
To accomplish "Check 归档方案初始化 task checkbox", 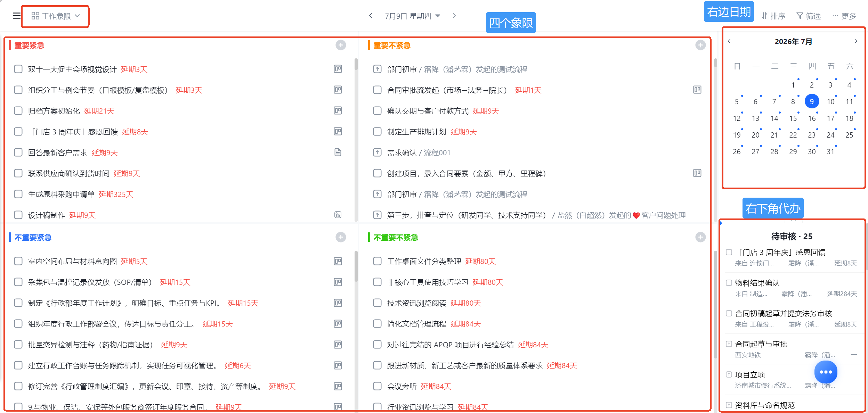I will [x=18, y=111].
